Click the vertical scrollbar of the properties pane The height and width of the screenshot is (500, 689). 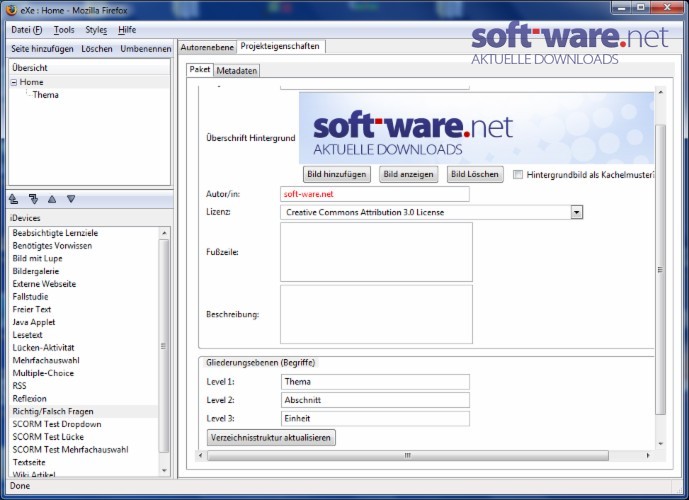(x=660, y=269)
